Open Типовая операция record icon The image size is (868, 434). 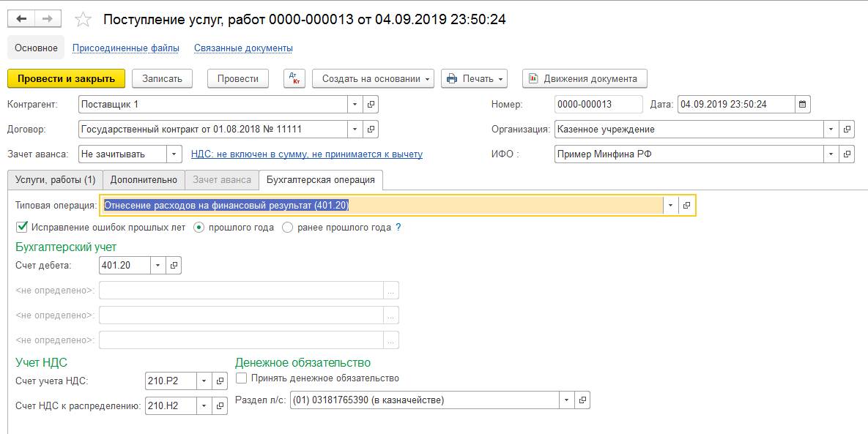pos(686,205)
